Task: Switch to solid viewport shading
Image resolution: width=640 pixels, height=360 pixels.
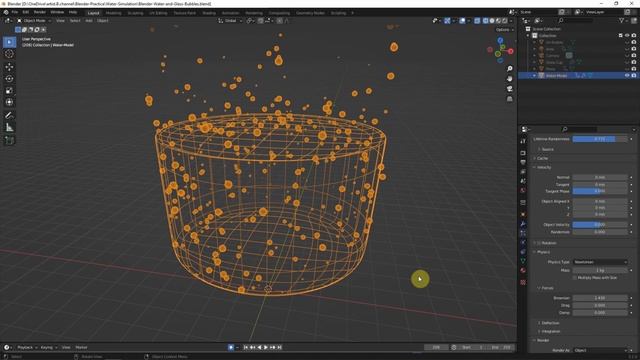Action: click(492, 21)
